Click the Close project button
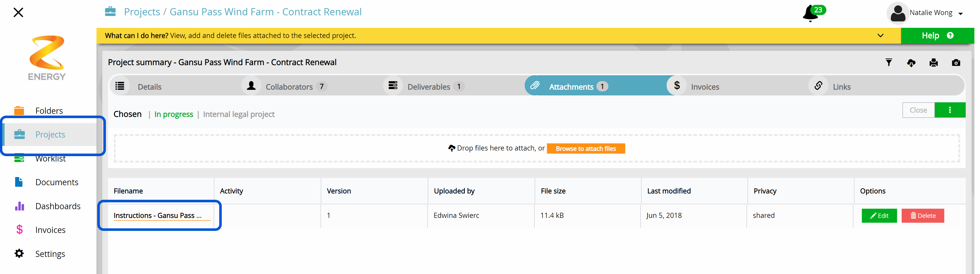980x274 pixels. pos(918,110)
